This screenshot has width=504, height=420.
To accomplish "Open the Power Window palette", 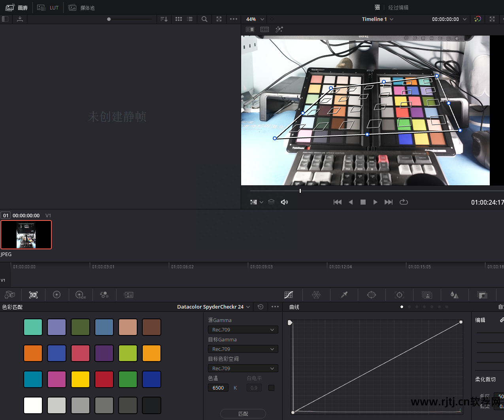I will [372, 295].
